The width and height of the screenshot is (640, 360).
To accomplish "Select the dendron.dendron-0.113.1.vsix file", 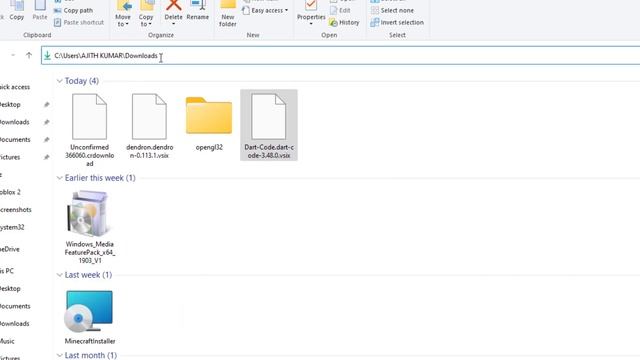I will pos(149,126).
